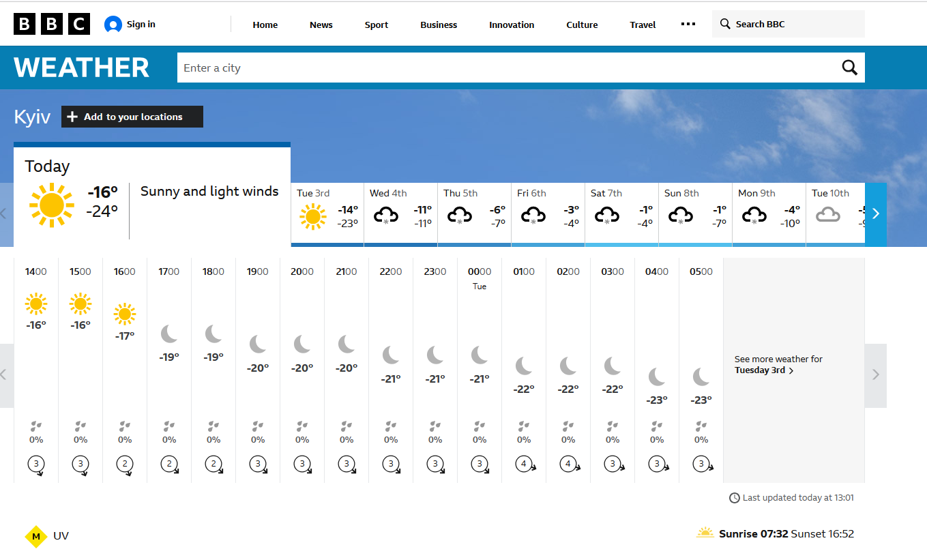The width and height of the screenshot is (927, 560).
Task: Click the Last updated today at 13:01 text
Action: (798, 498)
